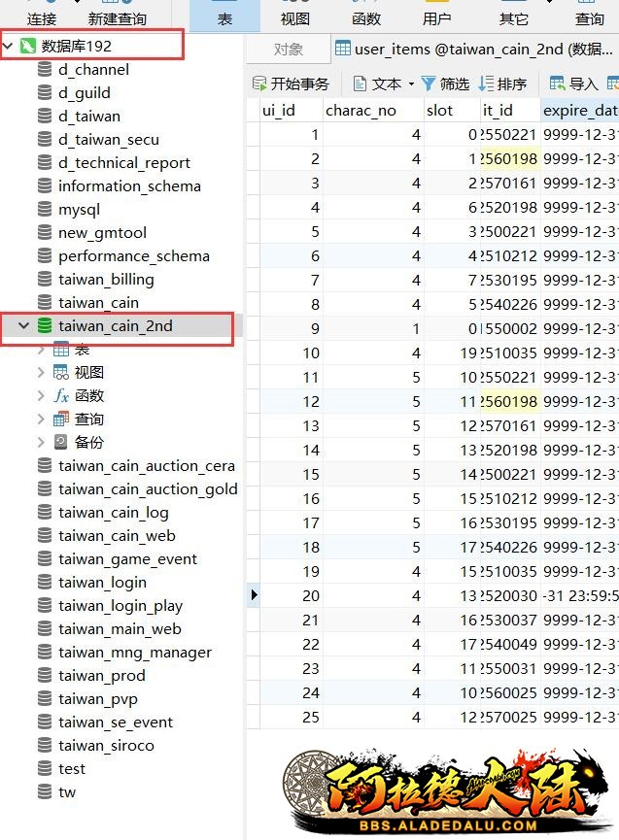Click the 导入 import icon
Viewport: 619px width, 840px height.
[x=558, y=84]
